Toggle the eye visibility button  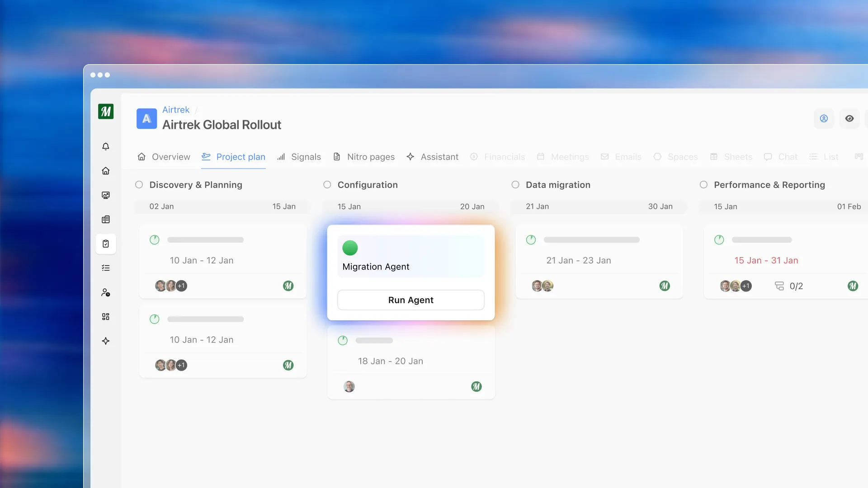point(849,118)
